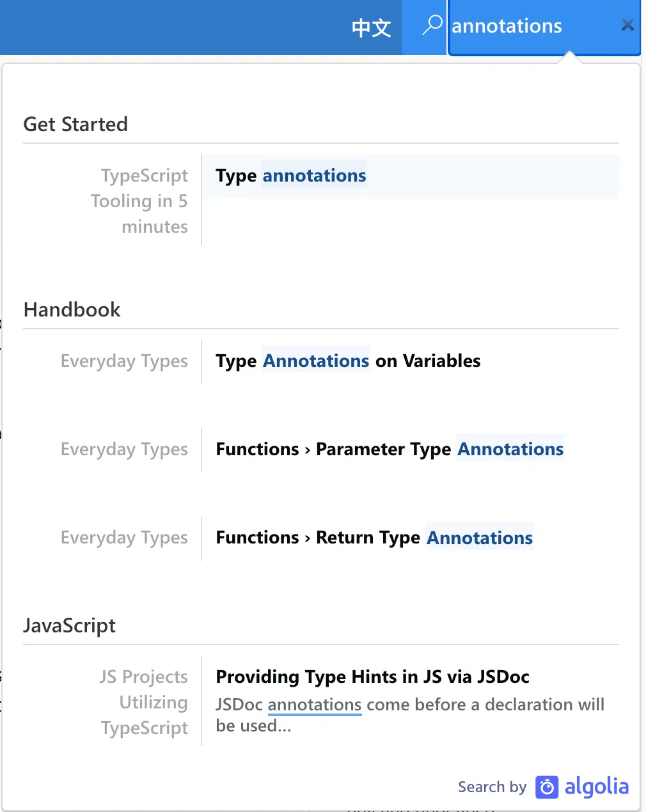Open Providing Type Hints in JS result
The image size is (646, 812).
372,676
